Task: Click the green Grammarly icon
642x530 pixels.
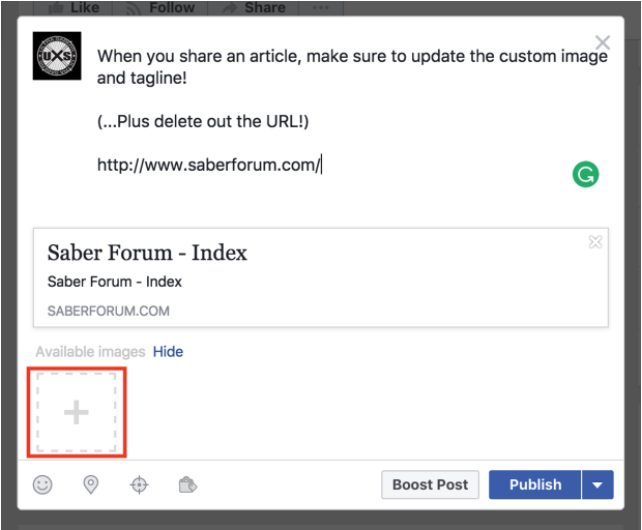Action: coord(585,174)
